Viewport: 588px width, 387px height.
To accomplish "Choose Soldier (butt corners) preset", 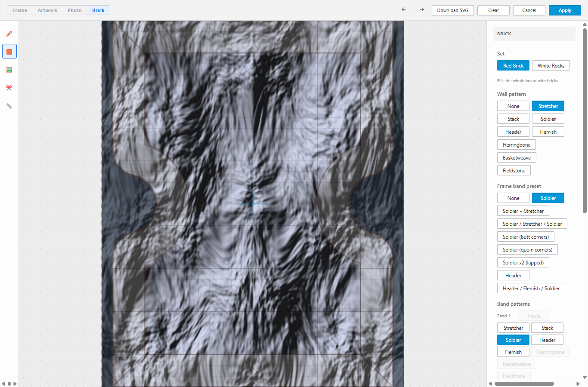I will [x=526, y=236].
